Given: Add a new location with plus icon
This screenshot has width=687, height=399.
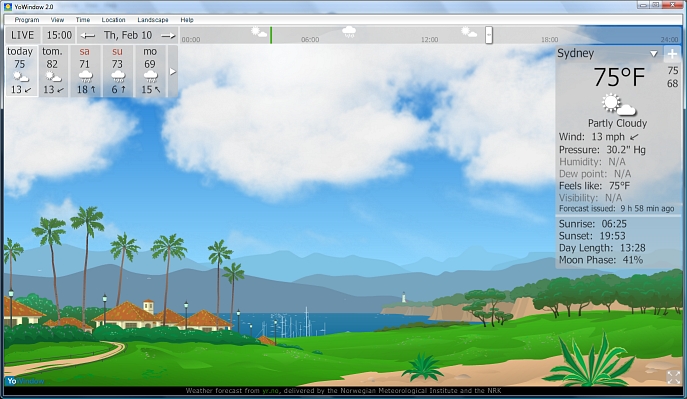Looking at the screenshot, I should (x=672, y=54).
